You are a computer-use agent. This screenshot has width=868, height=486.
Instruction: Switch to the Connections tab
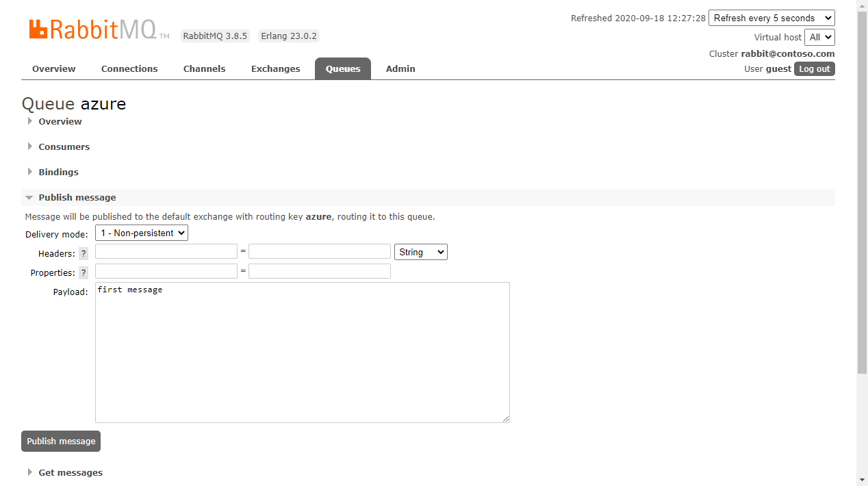[x=129, y=68]
